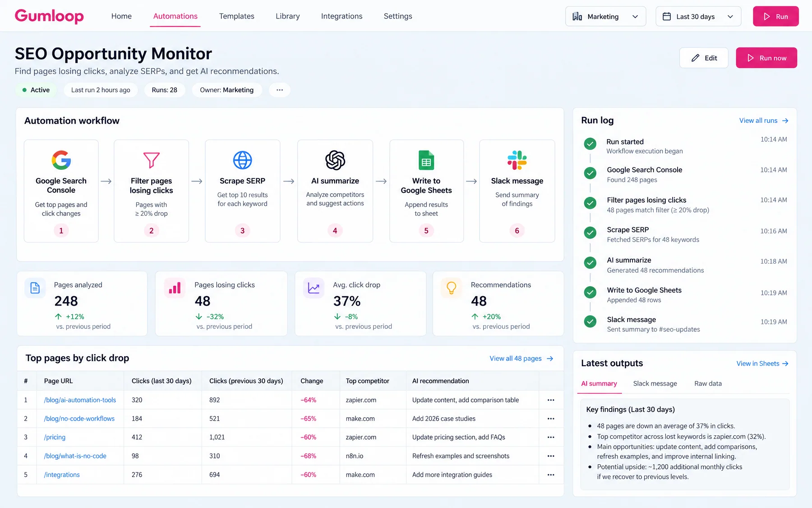Open row menu for /blog/ai-automation-tools

tap(551, 400)
